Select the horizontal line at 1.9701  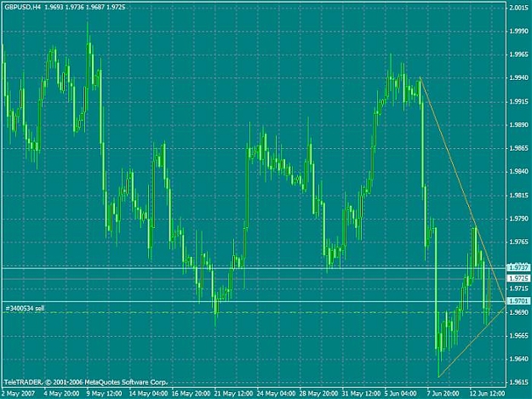pos(254,301)
